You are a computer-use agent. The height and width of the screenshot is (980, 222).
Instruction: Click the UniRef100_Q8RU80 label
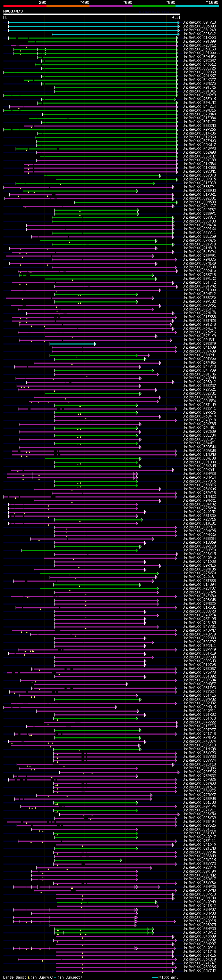point(199,363)
